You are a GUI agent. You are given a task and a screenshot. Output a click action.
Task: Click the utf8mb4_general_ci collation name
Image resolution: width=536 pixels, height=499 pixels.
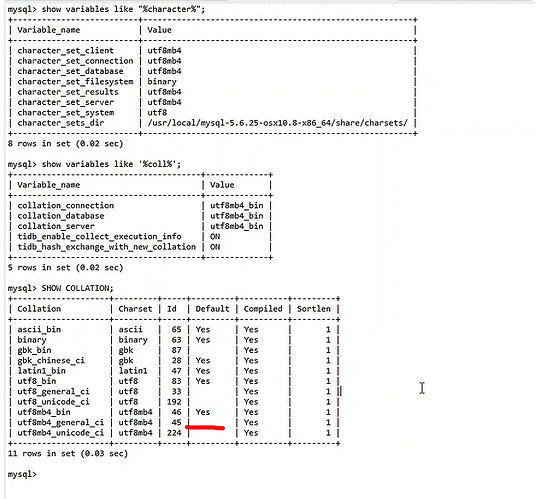(61, 422)
